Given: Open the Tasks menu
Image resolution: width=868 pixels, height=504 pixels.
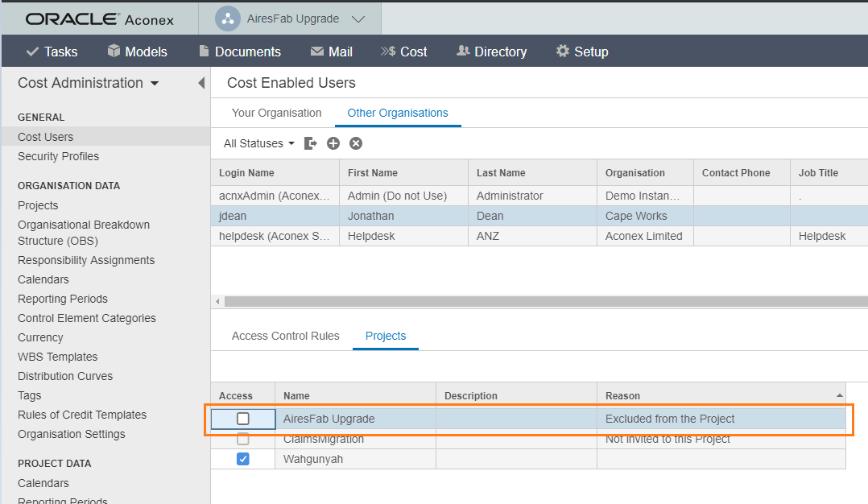Looking at the screenshot, I should [52, 52].
